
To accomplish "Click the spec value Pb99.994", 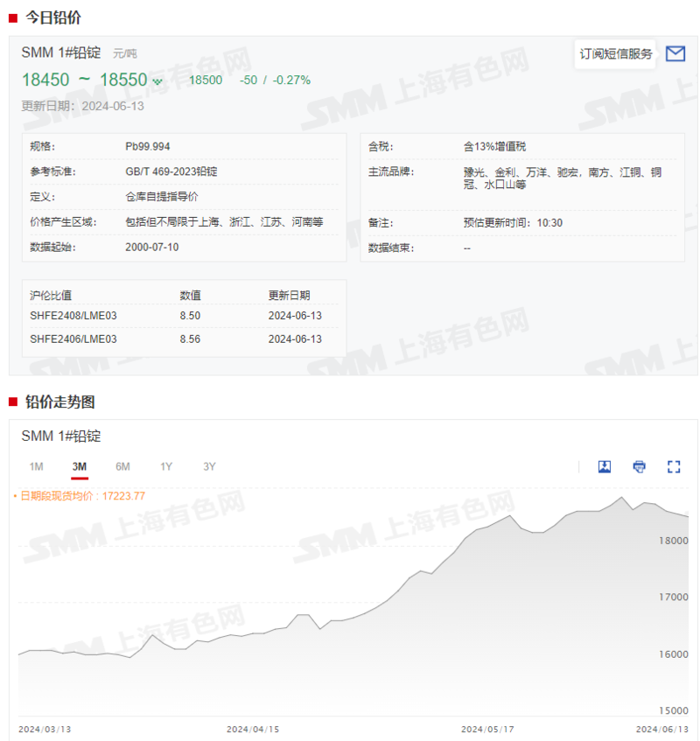I will [148, 146].
